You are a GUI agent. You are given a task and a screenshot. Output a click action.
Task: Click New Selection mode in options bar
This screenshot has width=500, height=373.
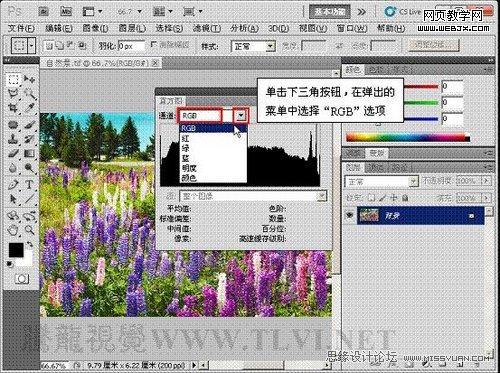tap(49, 46)
